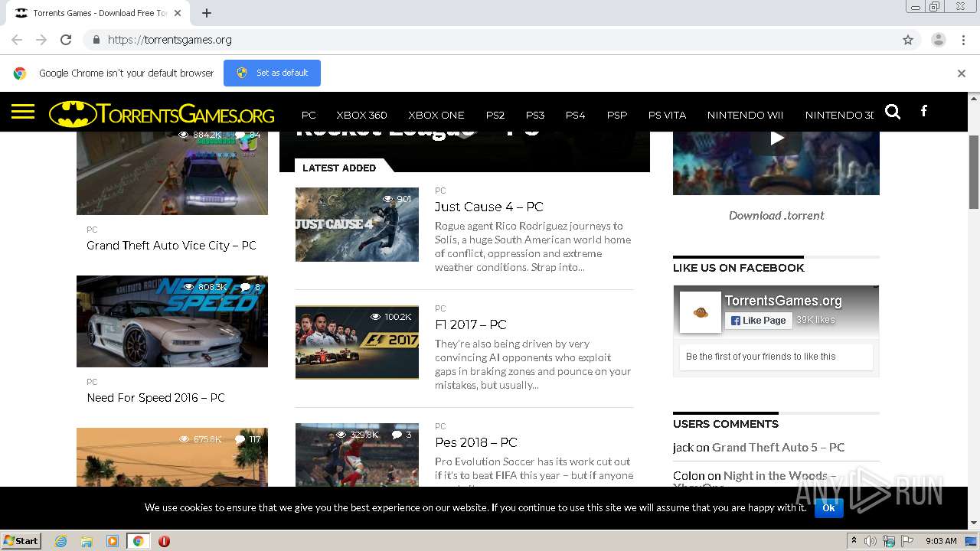980x551 pixels.
Task: Click the page vertical scrollbar thumb
Action: (974, 171)
